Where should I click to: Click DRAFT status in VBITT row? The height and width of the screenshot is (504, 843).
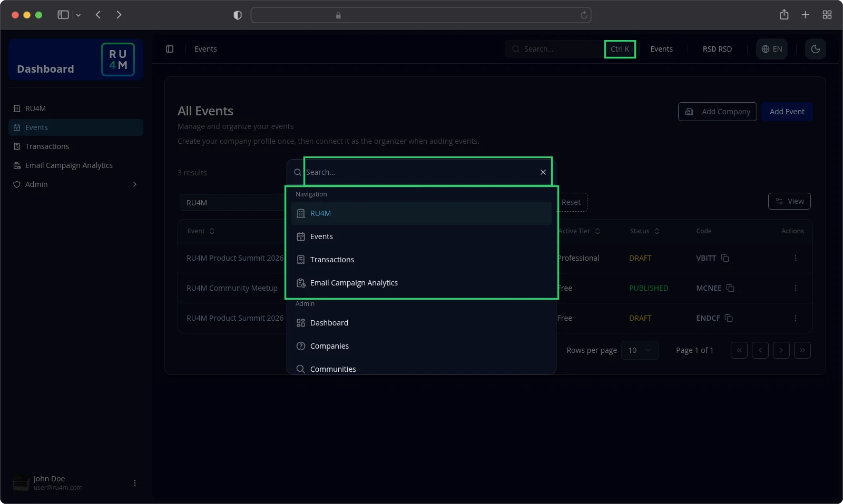(640, 258)
